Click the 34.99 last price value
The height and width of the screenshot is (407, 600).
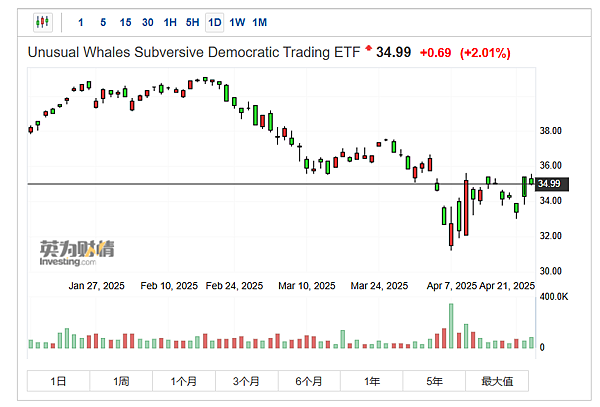click(x=393, y=52)
